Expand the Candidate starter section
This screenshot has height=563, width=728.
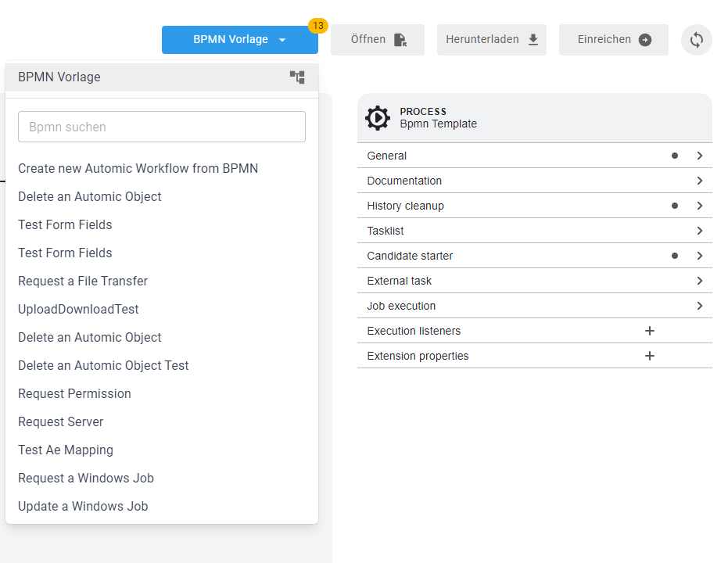534,256
